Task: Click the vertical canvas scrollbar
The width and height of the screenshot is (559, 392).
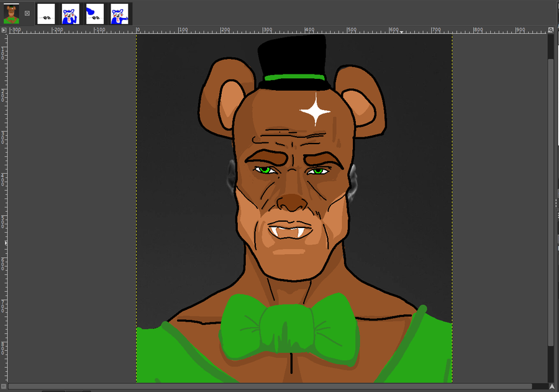Action: coord(551,203)
